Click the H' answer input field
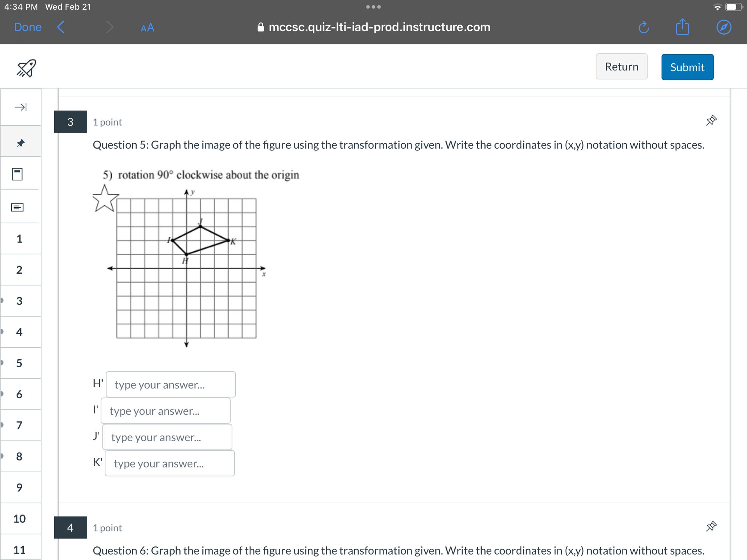 pos(170,385)
